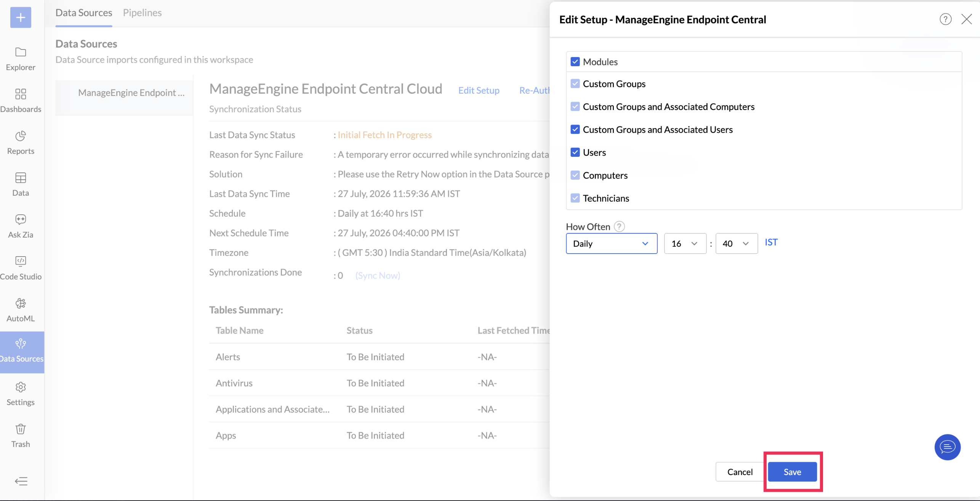980x501 pixels.
Task: Click the Apps table row
Action: (379, 436)
